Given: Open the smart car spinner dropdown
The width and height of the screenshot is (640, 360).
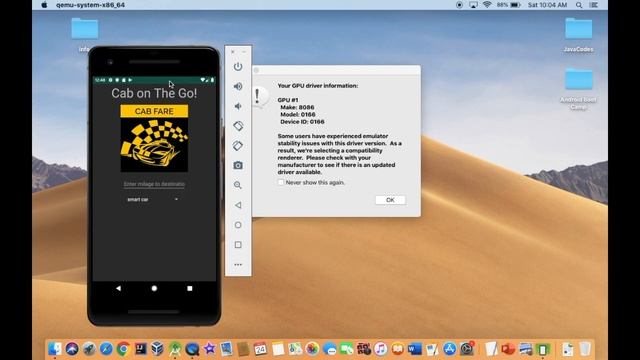Looking at the screenshot, I should (x=153, y=200).
